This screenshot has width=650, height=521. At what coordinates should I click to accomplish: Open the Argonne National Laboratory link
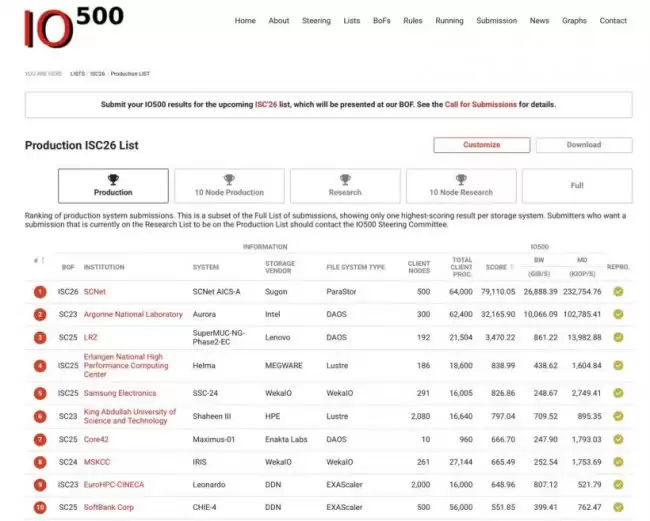[133, 315]
